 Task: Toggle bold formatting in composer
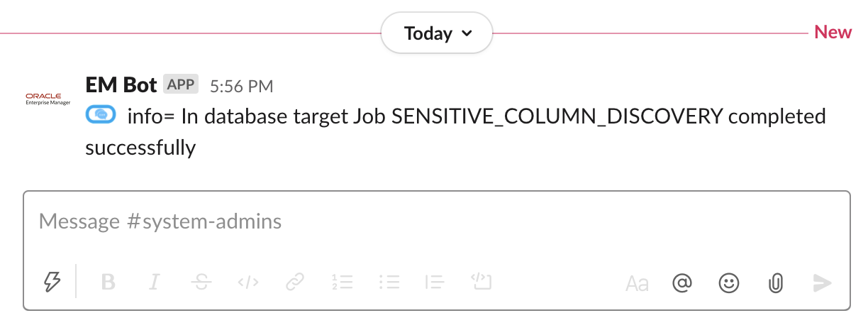(108, 282)
